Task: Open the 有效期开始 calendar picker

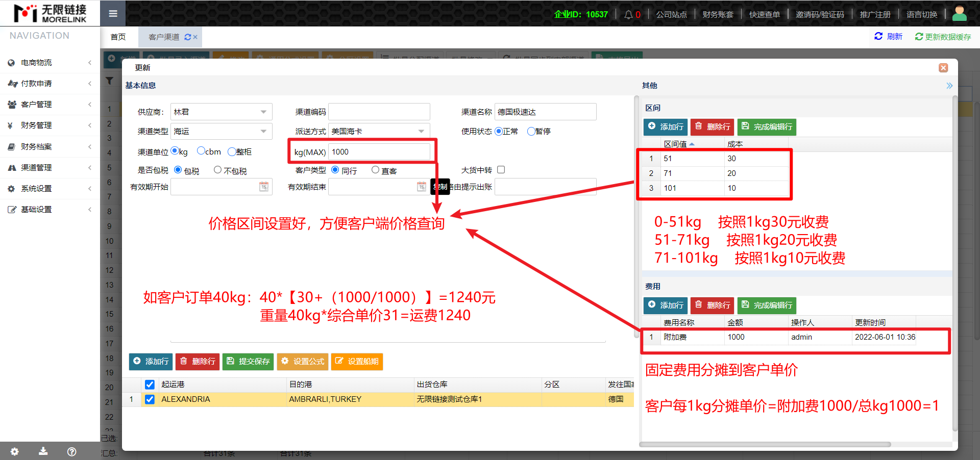Action: (x=264, y=187)
